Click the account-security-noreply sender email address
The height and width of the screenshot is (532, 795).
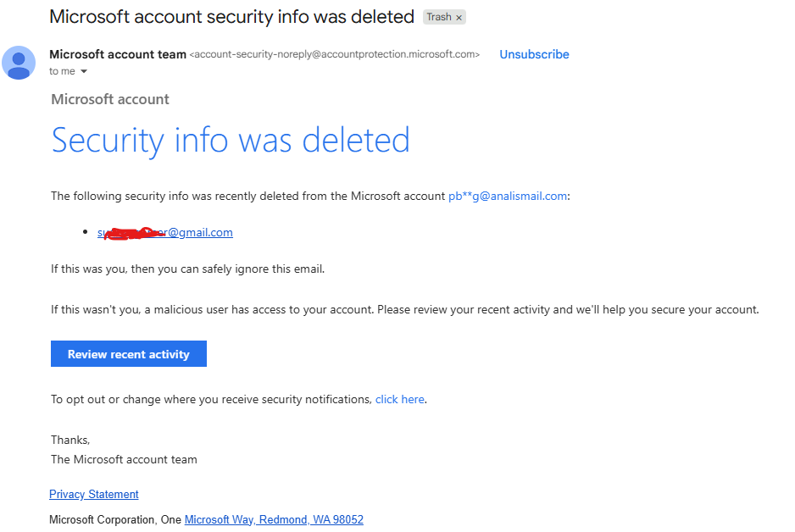pyautogui.click(x=335, y=54)
